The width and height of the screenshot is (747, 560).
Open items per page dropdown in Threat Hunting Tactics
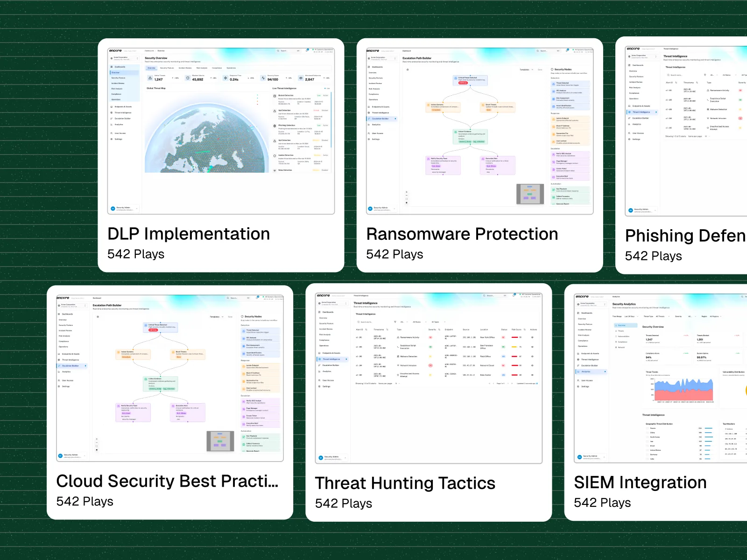click(x=396, y=384)
